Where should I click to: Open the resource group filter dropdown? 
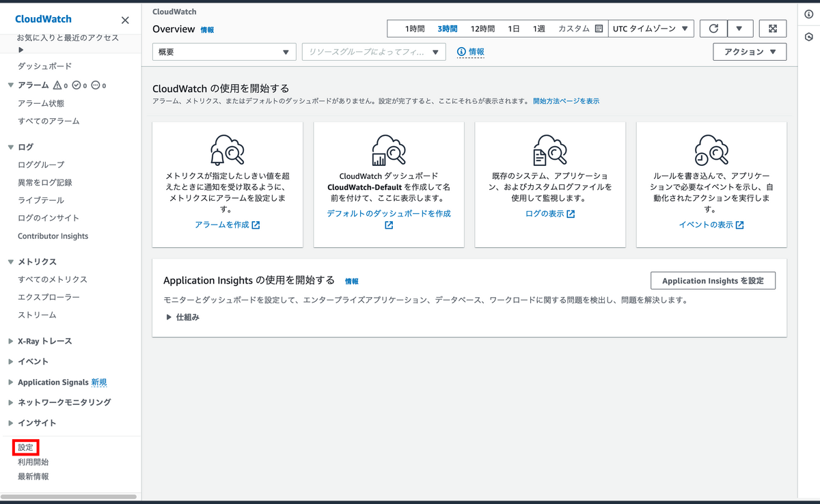tap(374, 52)
